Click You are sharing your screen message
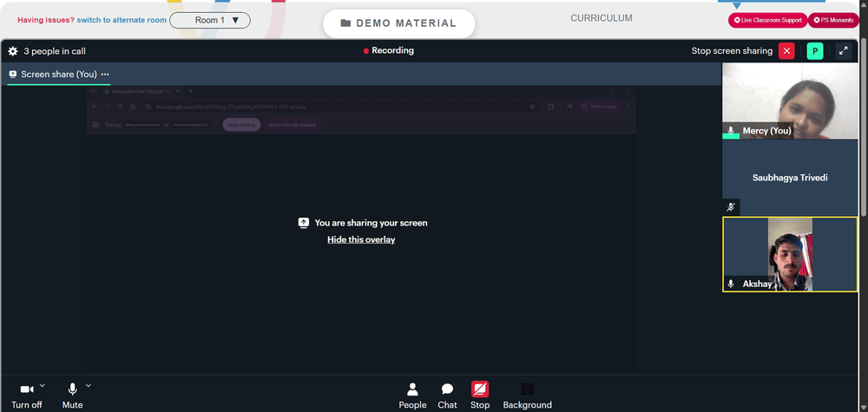 [x=371, y=223]
